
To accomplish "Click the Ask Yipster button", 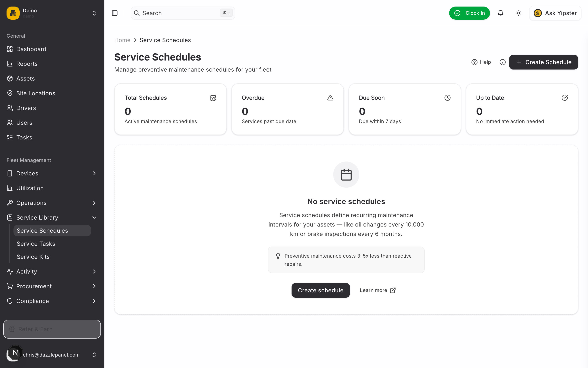I will 555,13.
